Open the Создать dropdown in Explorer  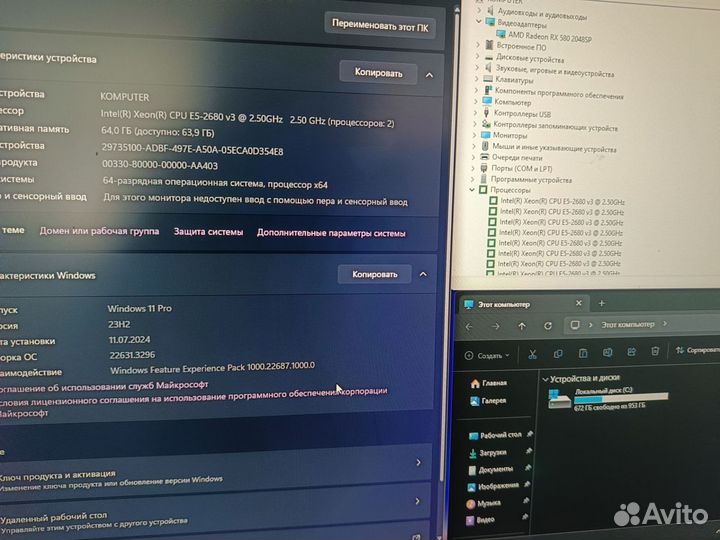coord(488,355)
